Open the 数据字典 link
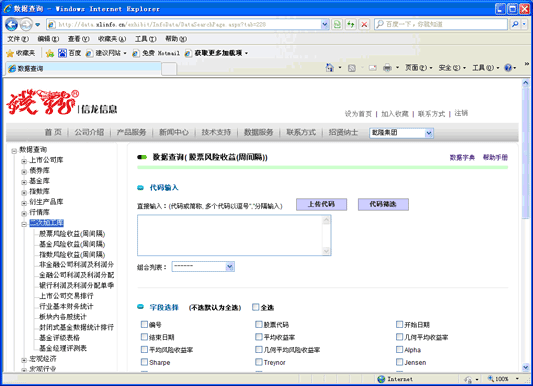This screenshot has width=533, height=386. [462, 157]
